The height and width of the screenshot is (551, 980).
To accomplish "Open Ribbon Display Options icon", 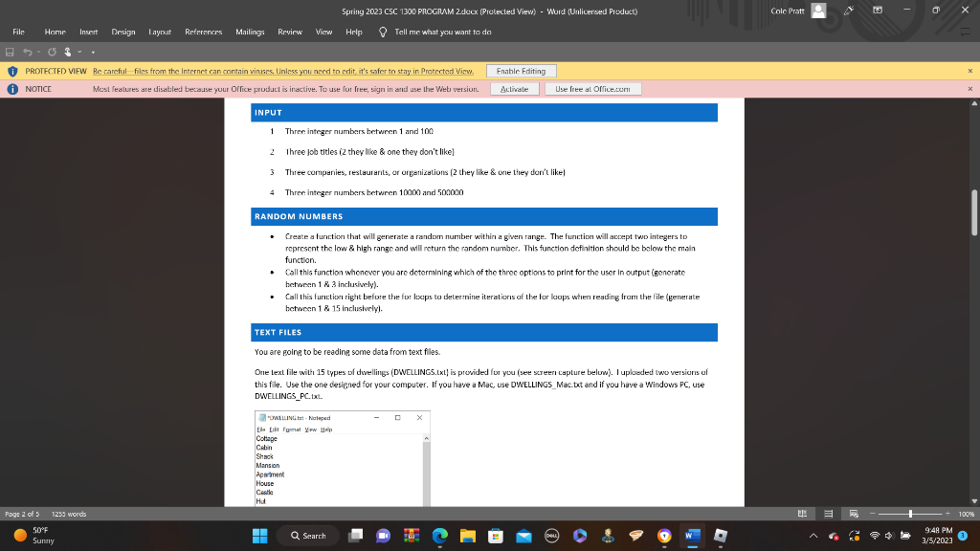I will click(878, 11).
